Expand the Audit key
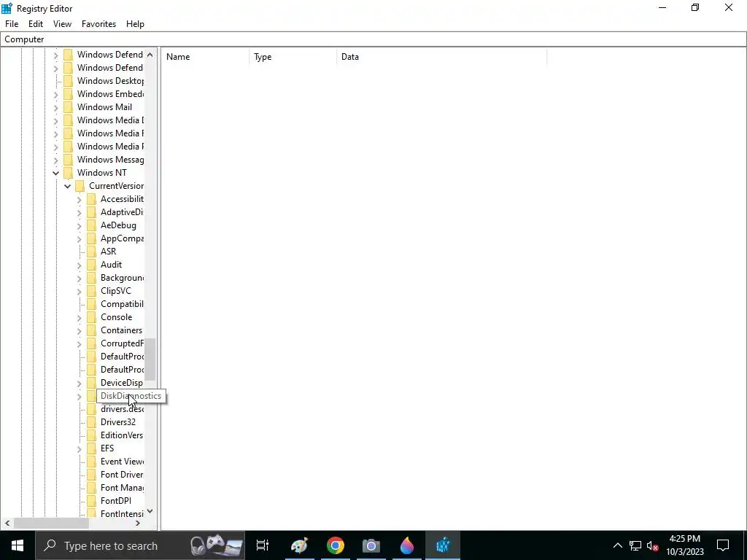This screenshot has width=747, height=560. [79, 265]
